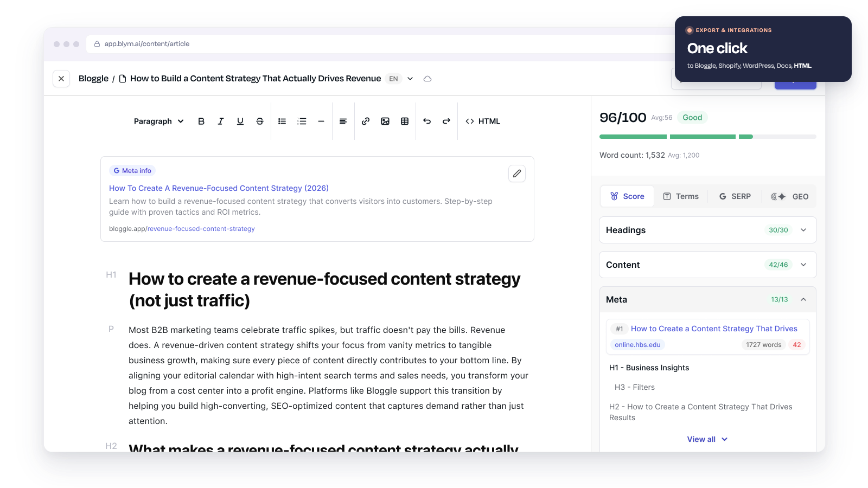868x488 pixels.
Task: Switch to the SERP tab
Action: click(735, 196)
